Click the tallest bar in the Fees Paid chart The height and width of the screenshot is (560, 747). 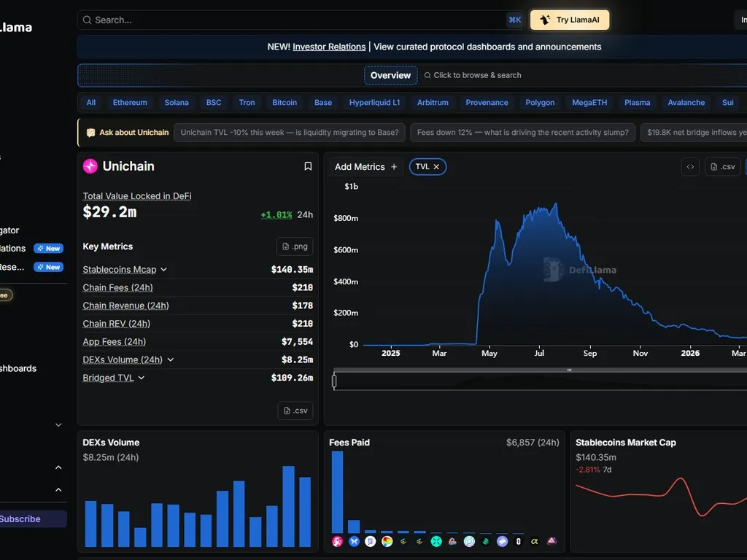(337, 492)
